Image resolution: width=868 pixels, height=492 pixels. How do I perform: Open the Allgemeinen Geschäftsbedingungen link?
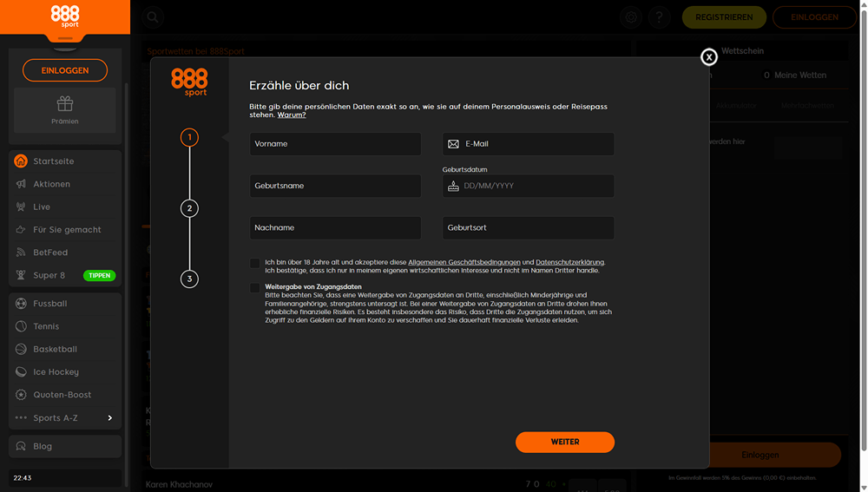tap(464, 262)
